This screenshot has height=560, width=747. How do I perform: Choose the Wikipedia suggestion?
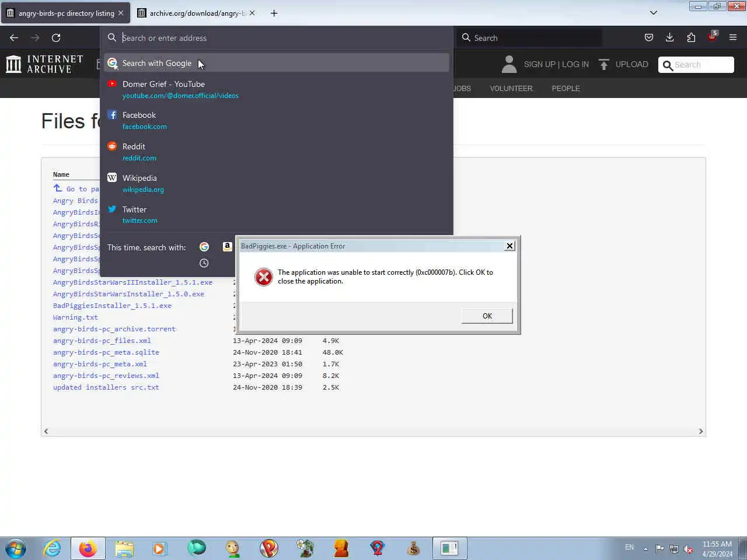[x=277, y=183]
